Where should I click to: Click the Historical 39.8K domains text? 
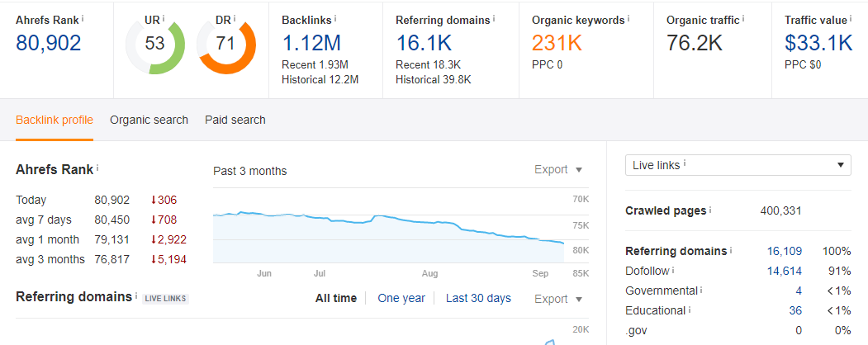[434, 79]
